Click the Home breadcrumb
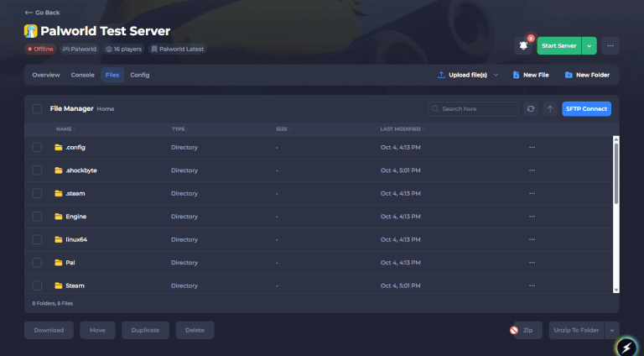 pyautogui.click(x=106, y=109)
